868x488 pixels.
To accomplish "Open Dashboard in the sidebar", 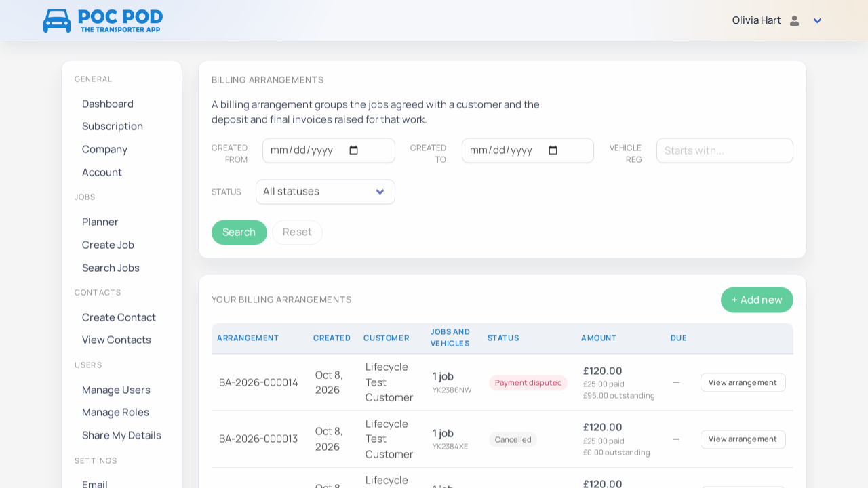I will pyautogui.click(x=108, y=104).
